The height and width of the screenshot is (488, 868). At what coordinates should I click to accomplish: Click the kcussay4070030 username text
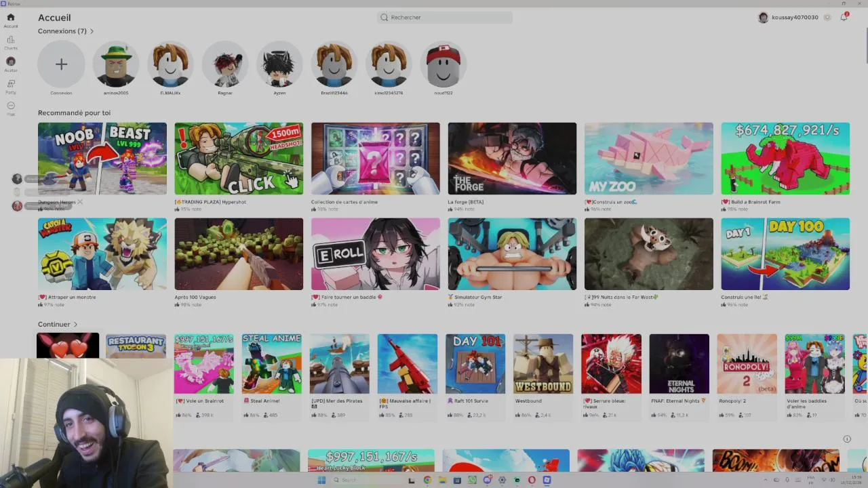tap(795, 18)
